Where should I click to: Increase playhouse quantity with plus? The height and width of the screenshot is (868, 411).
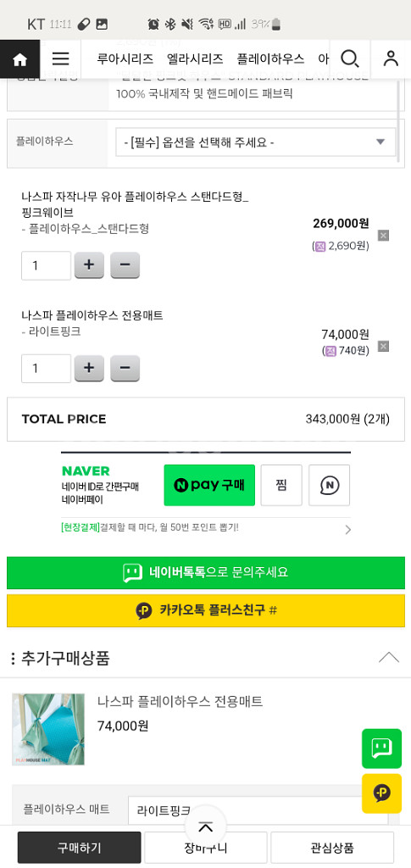89,265
